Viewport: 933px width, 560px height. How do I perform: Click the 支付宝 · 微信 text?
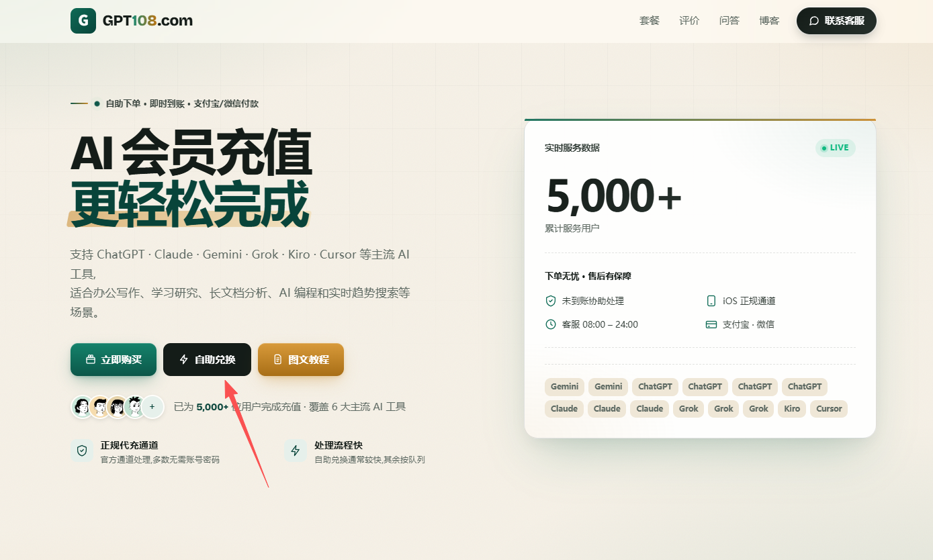(x=748, y=324)
